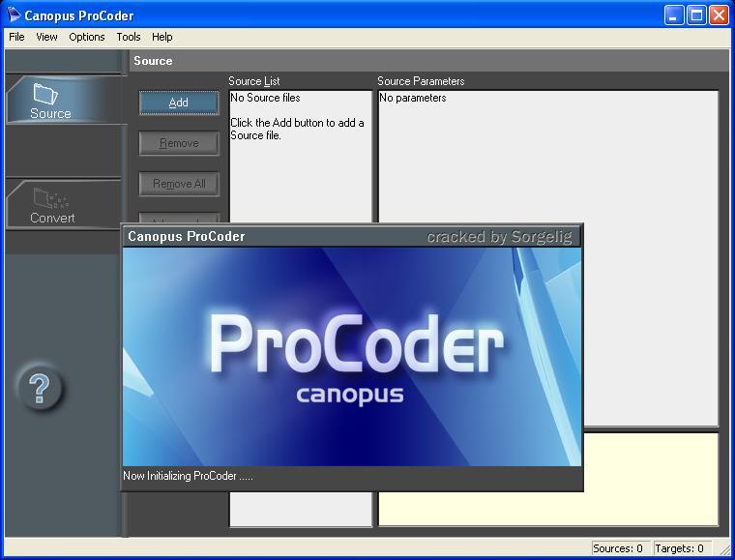Viewport: 735px width, 560px height.
Task: Click the Source List label
Action: (x=254, y=81)
